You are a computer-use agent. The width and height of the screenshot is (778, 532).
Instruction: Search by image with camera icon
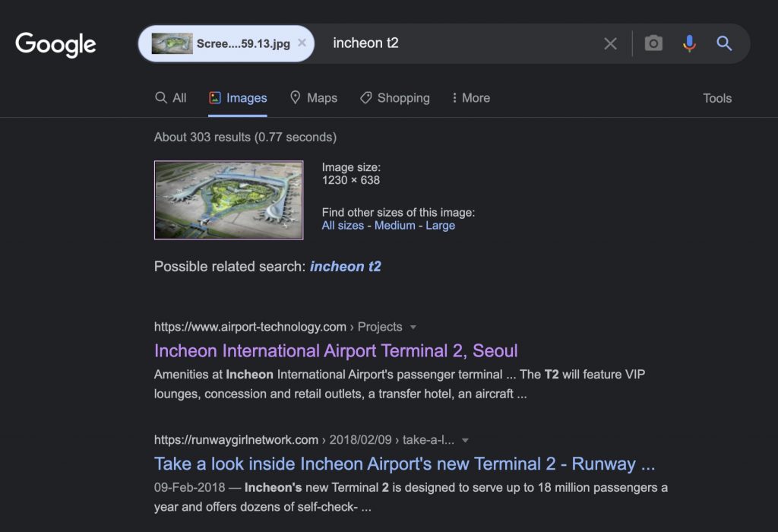pyautogui.click(x=653, y=43)
